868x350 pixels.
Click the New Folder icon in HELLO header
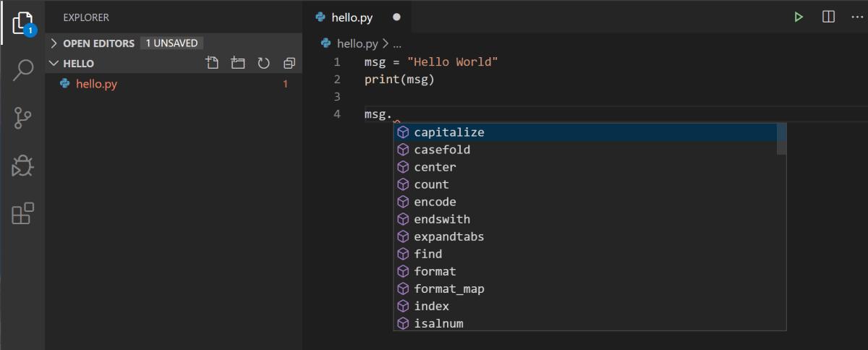tap(238, 63)
